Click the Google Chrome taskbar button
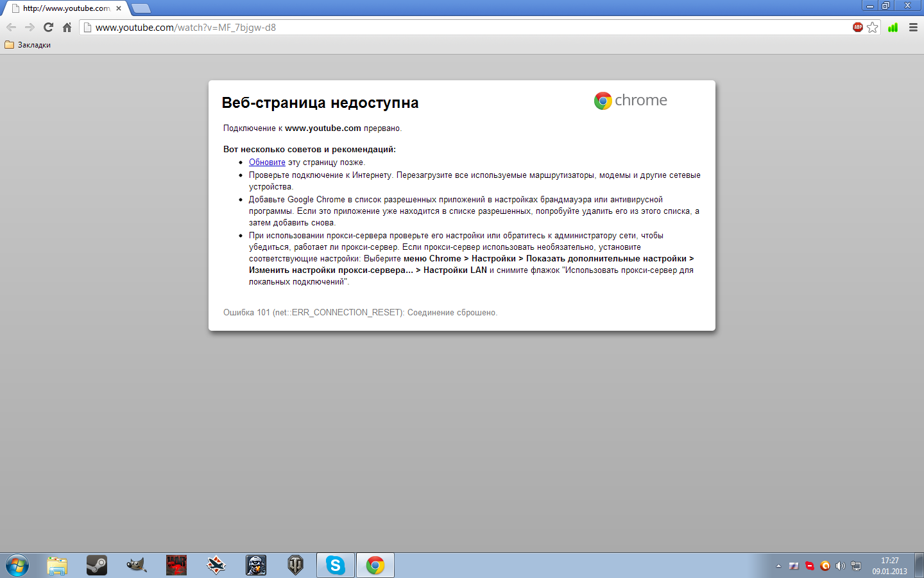 (x=375, y=565)
